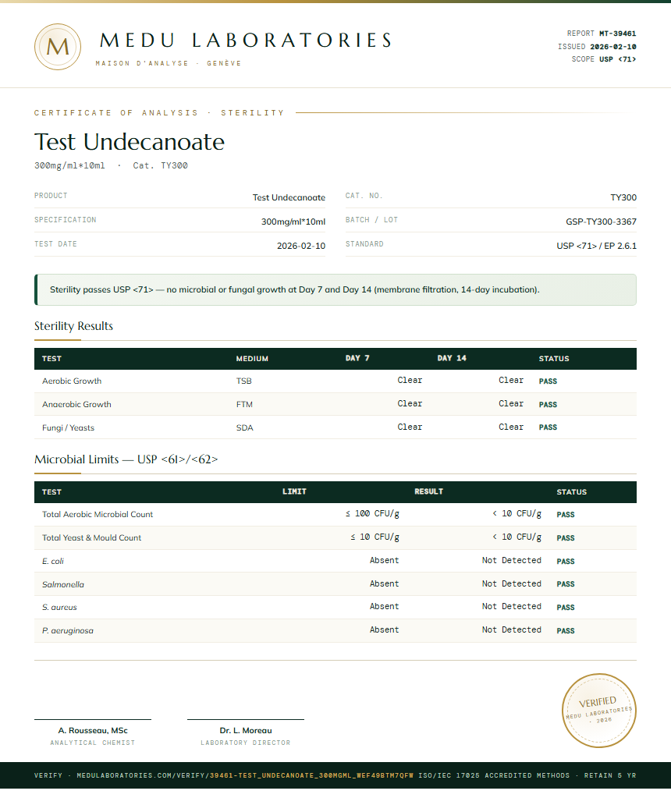
Task: Click the Microbial Limits — USP <61>/<62> heading
Action: tap(126, 459)
